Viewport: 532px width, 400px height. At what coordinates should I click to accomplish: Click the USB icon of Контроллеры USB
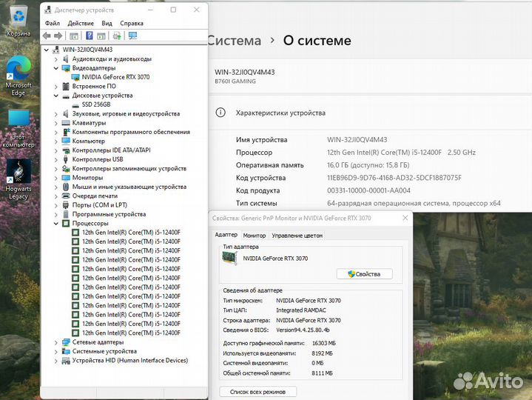(x=66, y=159)
